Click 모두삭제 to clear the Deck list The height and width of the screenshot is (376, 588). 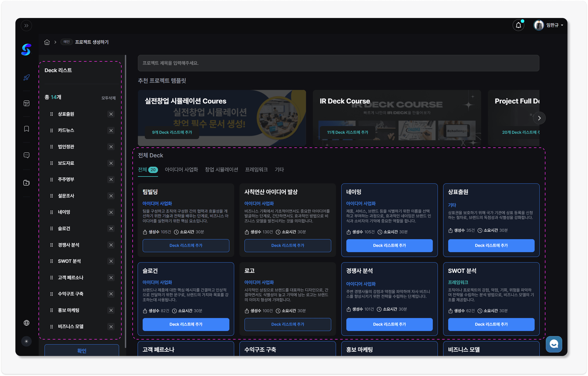(x=109, y=98)
